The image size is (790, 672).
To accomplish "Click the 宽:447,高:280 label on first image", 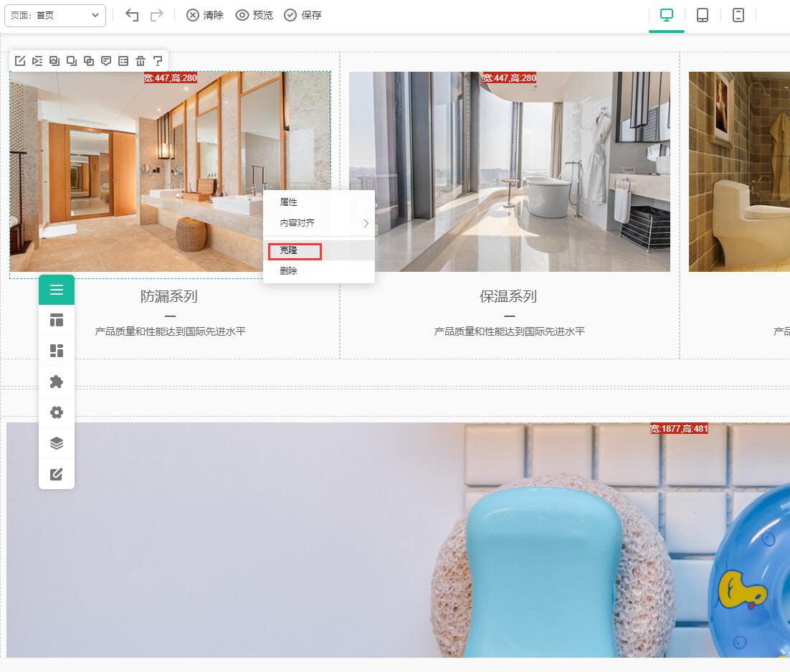I will 171,77.
